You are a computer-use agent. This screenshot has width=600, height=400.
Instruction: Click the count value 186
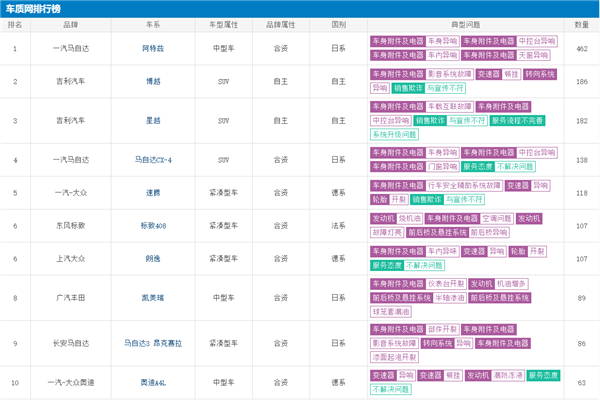pos(582,82)
